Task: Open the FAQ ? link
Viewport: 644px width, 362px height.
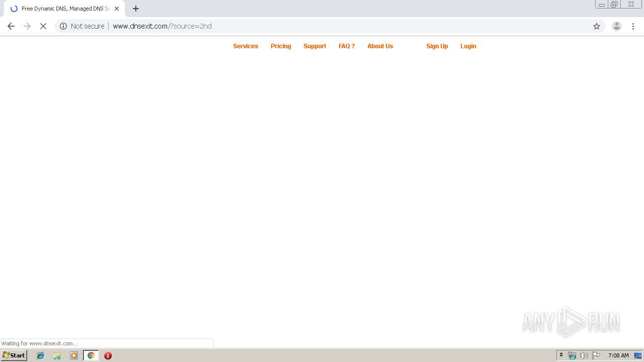Action: [347, 46]
